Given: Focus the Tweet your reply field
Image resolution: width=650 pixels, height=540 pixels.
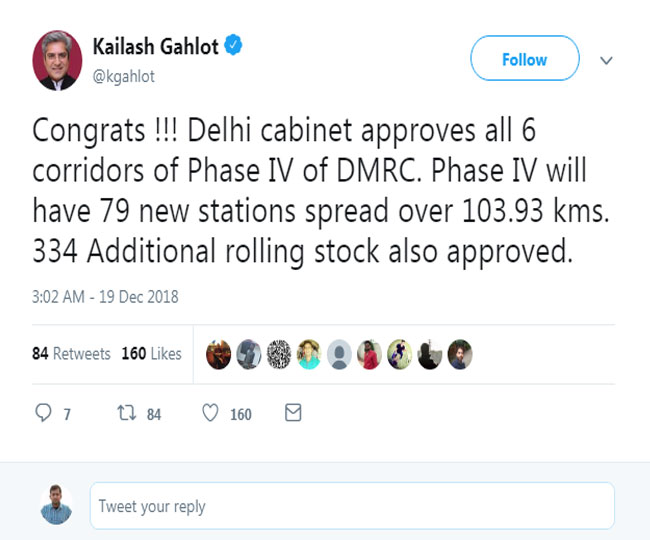Looking at the screenshot, I should click(x=352, y=506).
